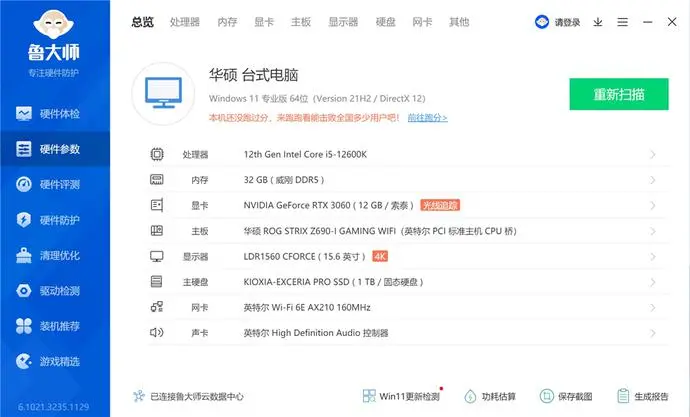Viewport: 690px width, 417px height.
Task: Expand the 内存 row chevron
Action: (x=653, y=180)
